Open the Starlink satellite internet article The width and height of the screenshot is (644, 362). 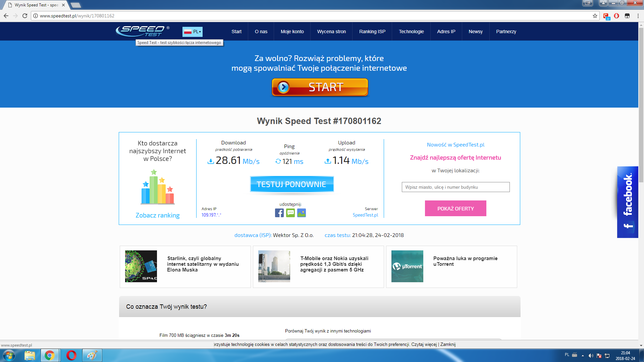point(203,264)
